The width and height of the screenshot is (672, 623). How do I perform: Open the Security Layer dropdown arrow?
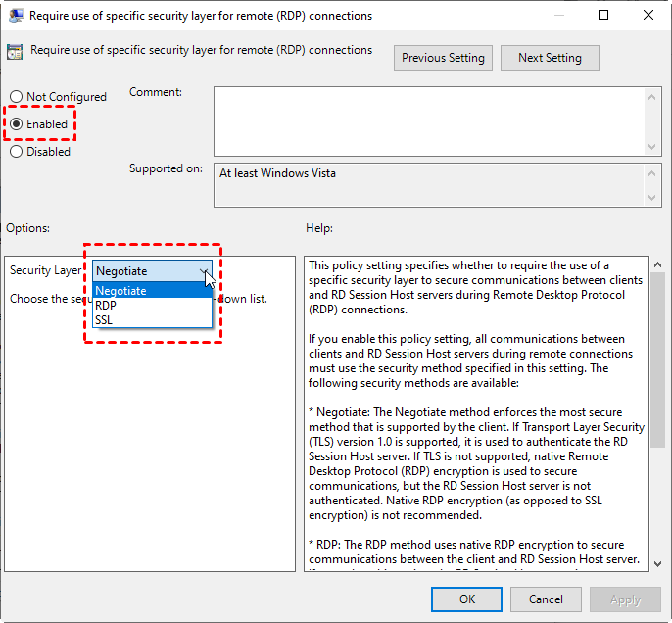[x=204, y=271]
